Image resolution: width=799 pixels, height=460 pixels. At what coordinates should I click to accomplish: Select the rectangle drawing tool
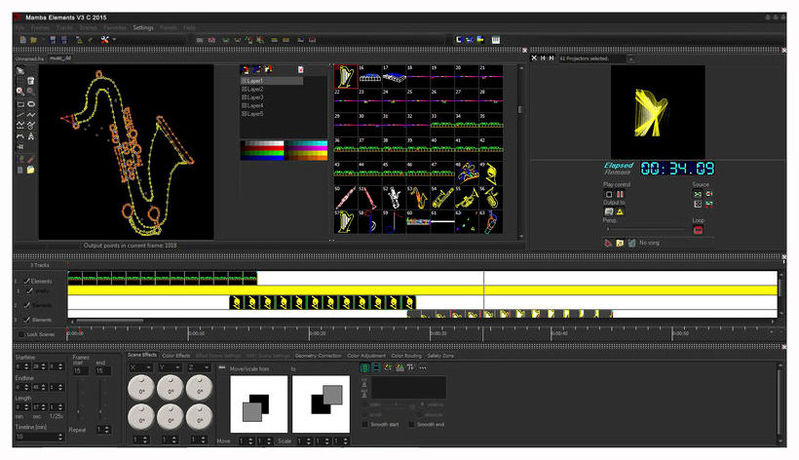(20, 104)
